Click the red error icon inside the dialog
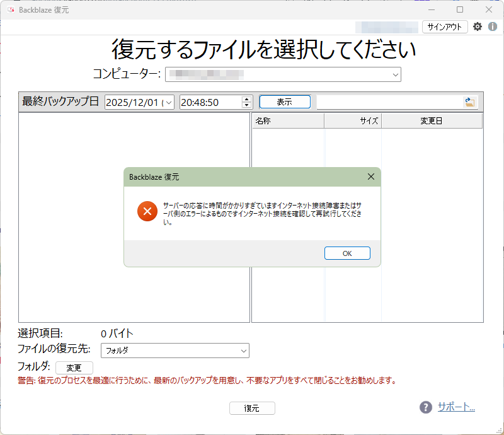 coord(147,212)
